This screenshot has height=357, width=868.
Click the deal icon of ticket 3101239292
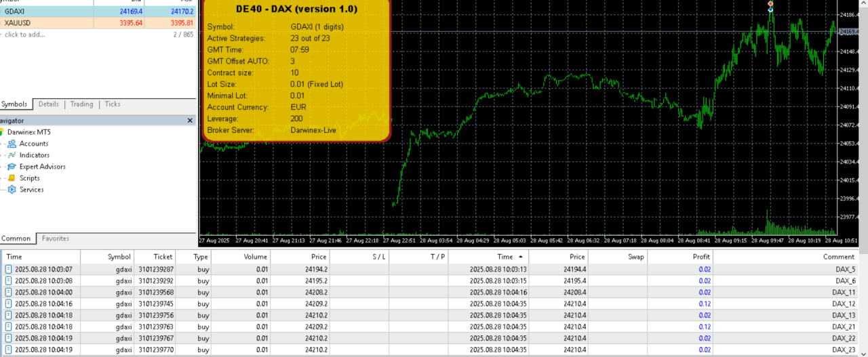click(x=8, y=280)
